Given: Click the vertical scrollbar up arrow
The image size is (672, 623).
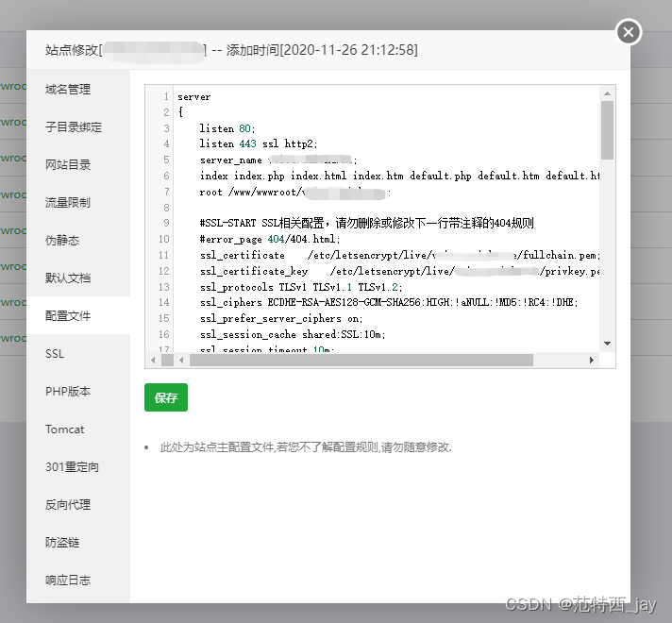Looking at the screenshot, I should point(607,93).
